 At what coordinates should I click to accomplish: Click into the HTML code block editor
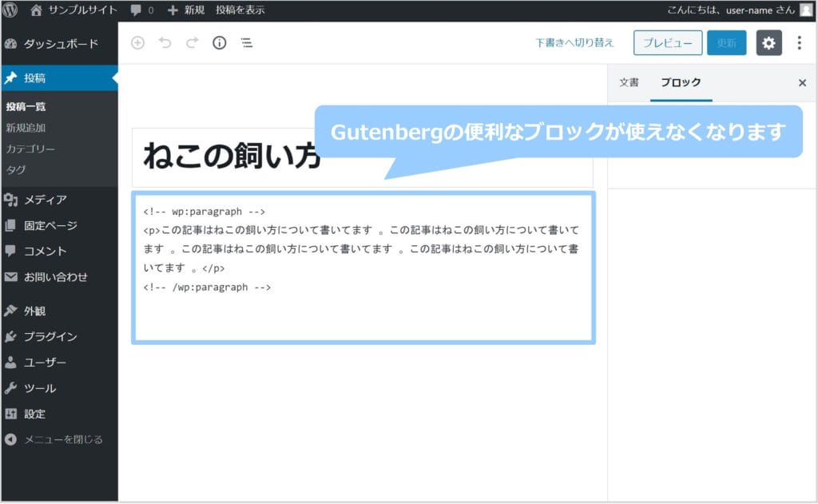pyautogui.click(x=363, y=268)
